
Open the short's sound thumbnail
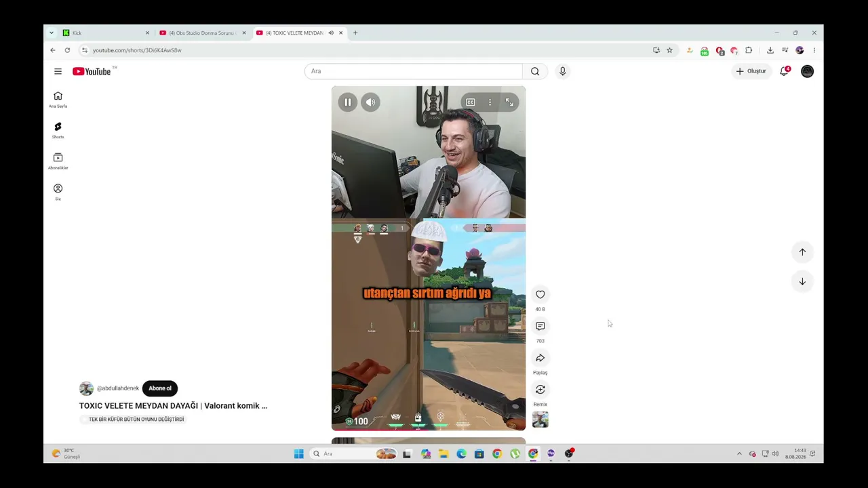pos(540,420)
